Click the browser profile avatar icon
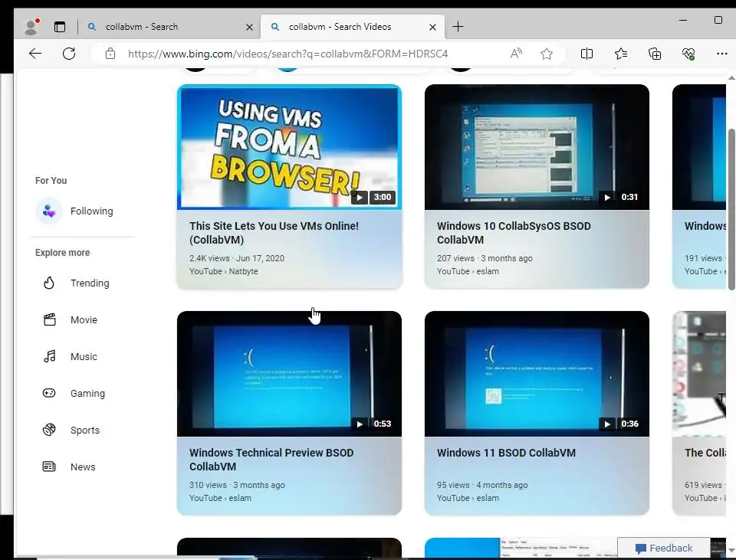 [31, 27]
